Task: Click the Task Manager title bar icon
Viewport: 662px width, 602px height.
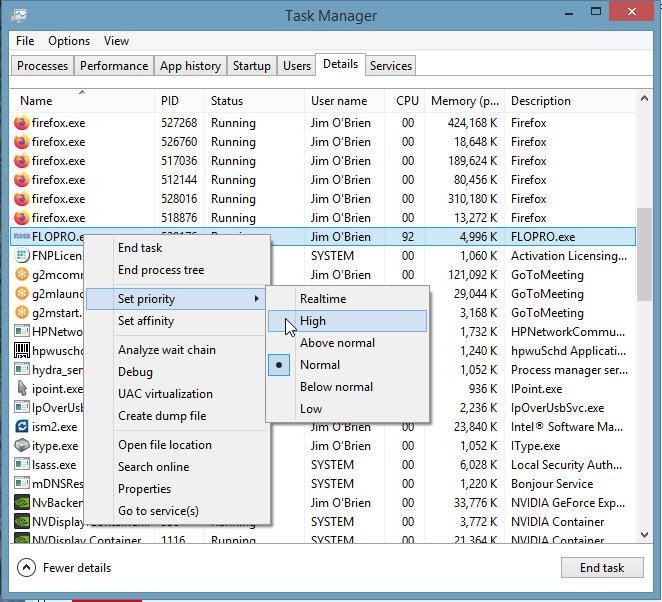Action: pos(20,15)
